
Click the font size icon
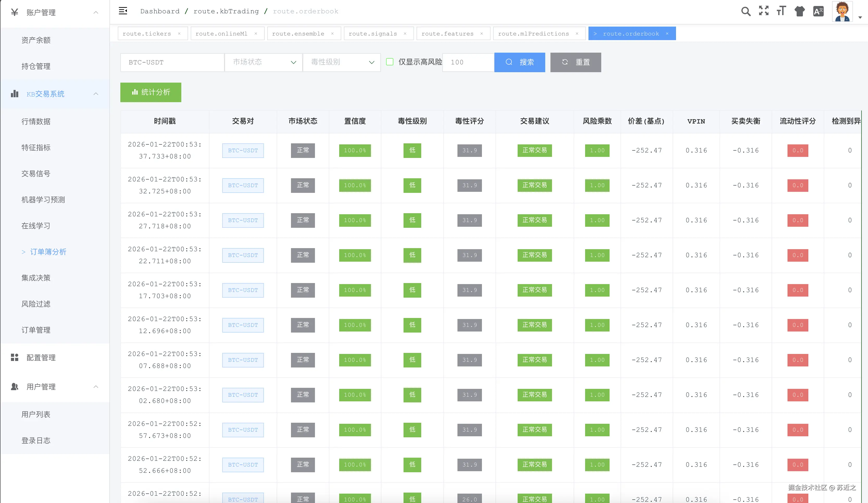(781, 11)
